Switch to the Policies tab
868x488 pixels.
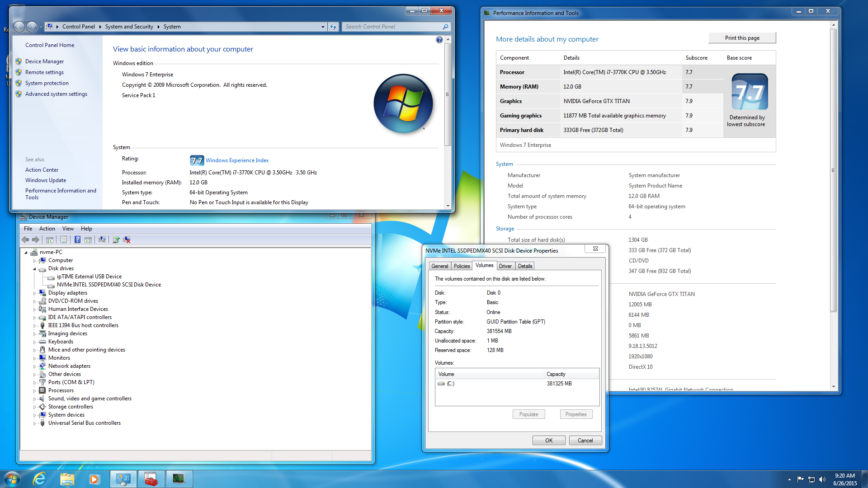point(462,266)
